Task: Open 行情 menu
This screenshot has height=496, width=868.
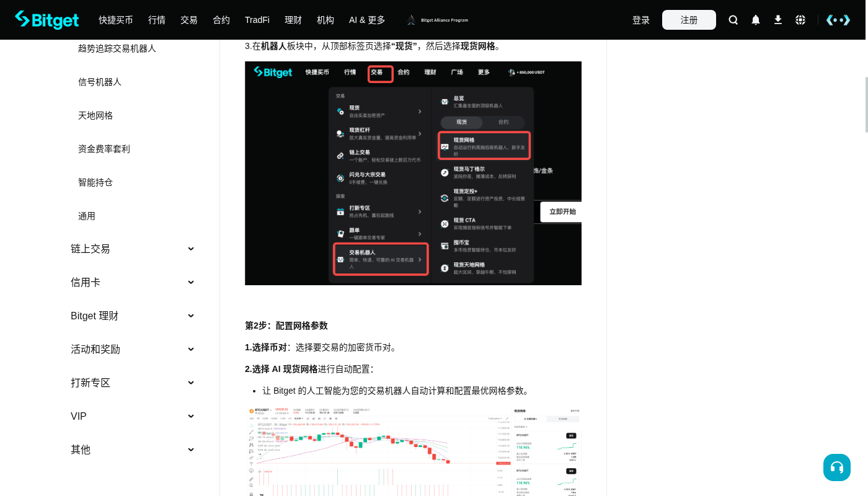Action: 157,20
